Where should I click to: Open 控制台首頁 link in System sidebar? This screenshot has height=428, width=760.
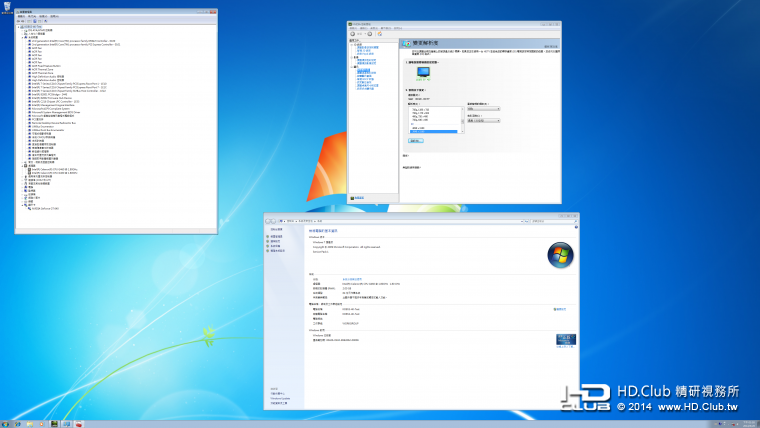point(276,229)
